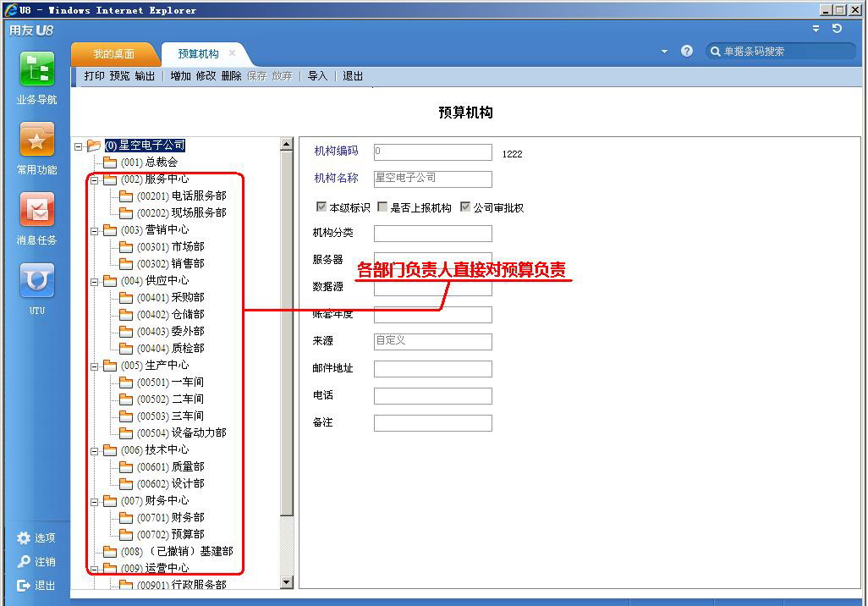Close the 预算机构 tab
Image resolution: width=868 pixels, height=606 pixels.
tap(233, 53)
